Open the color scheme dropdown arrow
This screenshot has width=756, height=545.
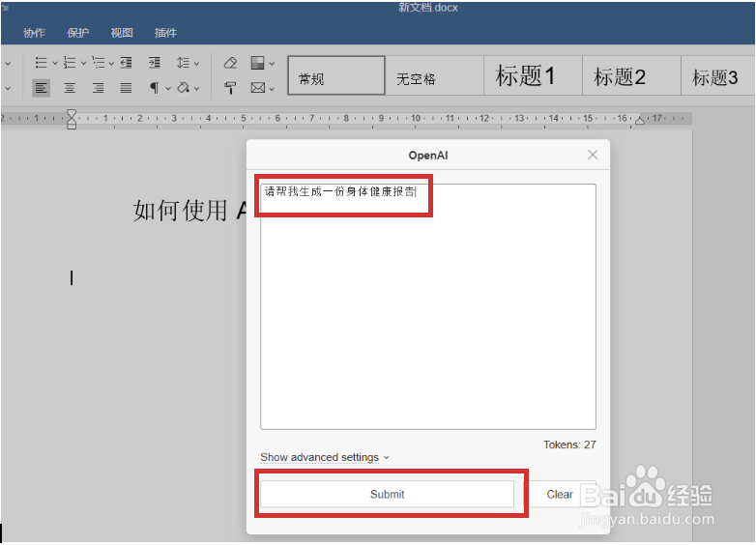point(272,63)
